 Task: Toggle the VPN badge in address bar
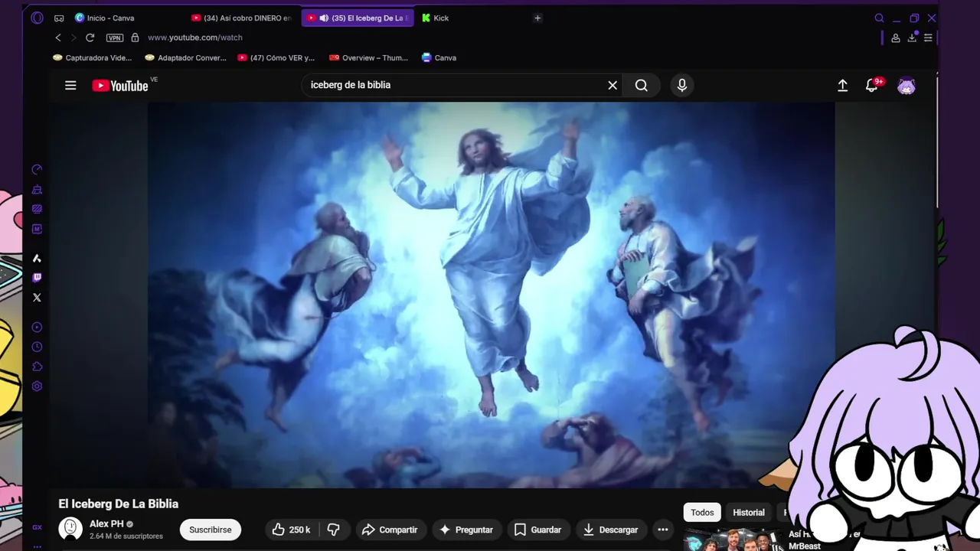(x=115, y=37)
